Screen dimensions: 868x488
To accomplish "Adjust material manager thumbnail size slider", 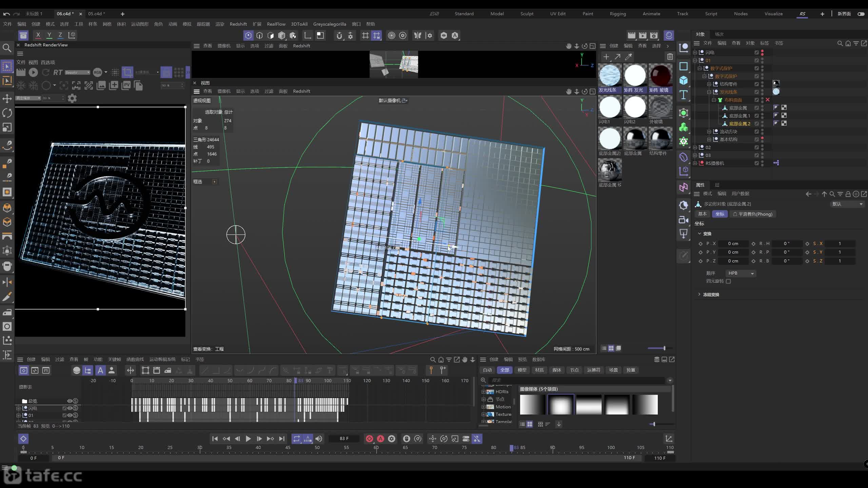I will (x=660, y=348).
